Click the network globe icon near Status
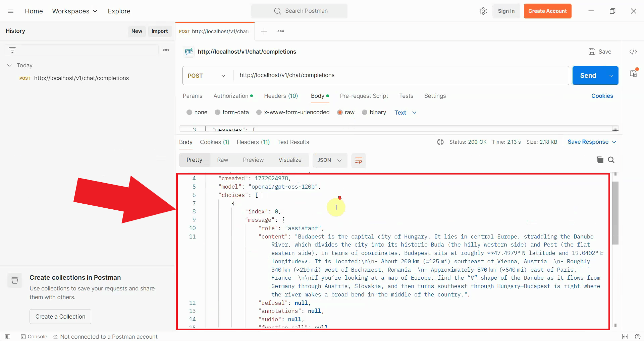The width and height of the screenshot is (644, 341). pyautogui.click(x=440, y=142)
